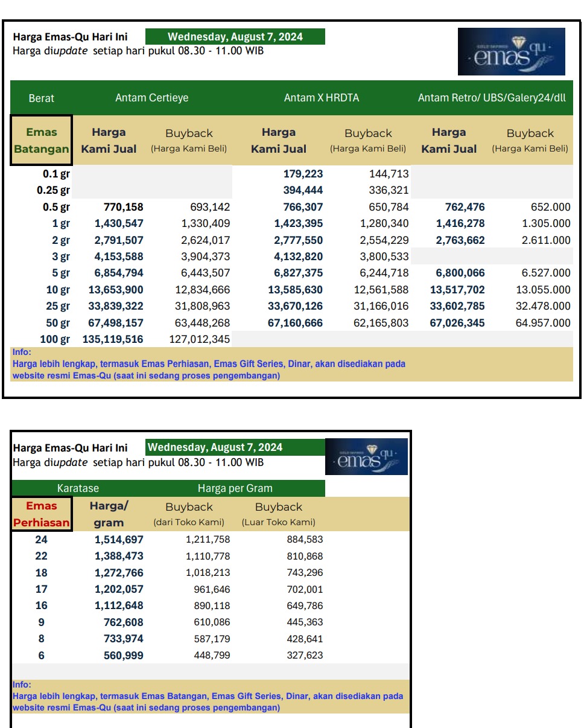Click the 'Karatase' header
The height and width of the screenshot is (728, 584).
(x=78, y=488)
